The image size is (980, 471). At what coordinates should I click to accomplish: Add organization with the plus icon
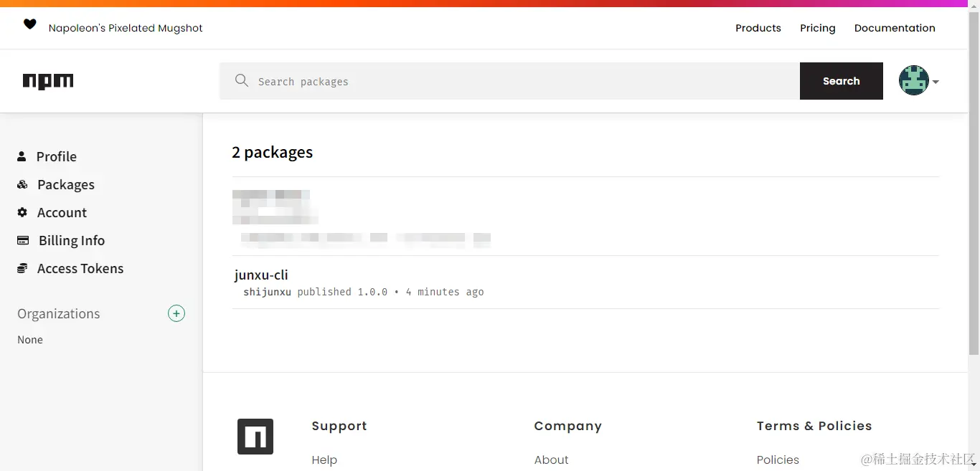176,313
